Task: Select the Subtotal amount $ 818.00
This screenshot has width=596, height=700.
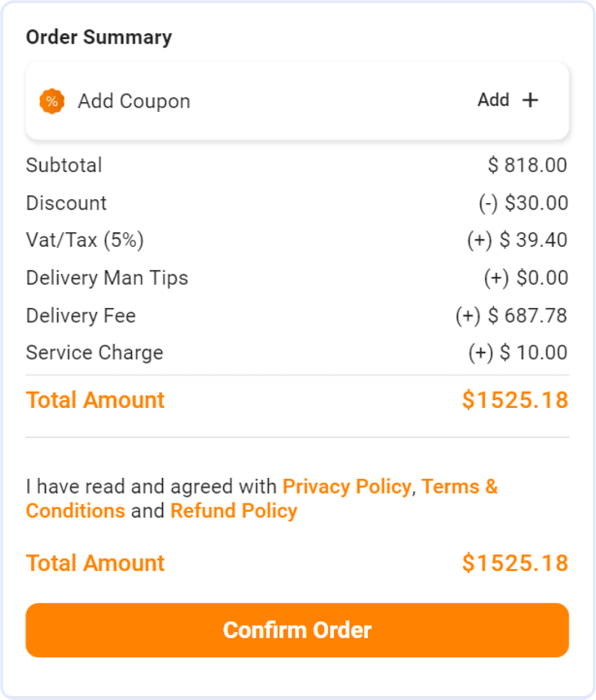Action: pyautogui.click(x=527, y=165)
